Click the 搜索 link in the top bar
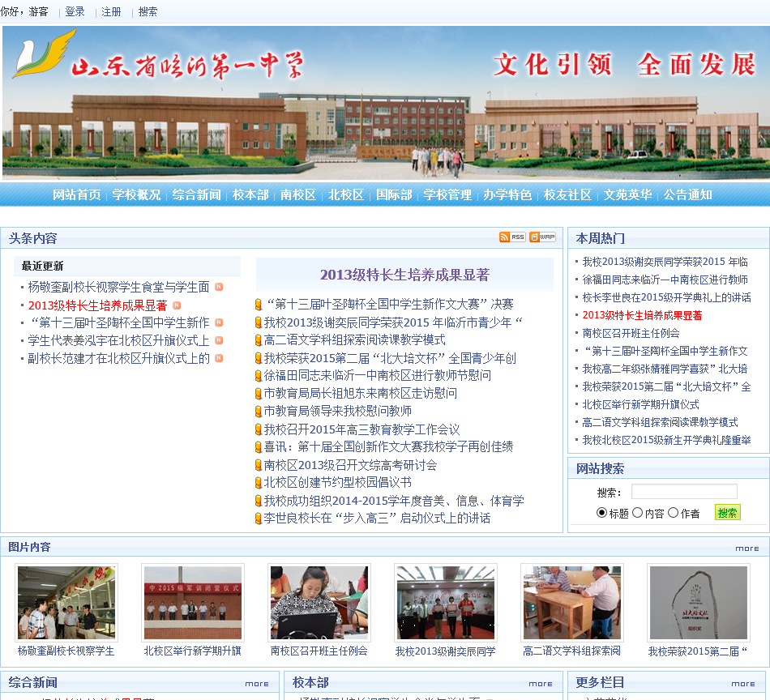Image resolution: width=770 pixels, height=700 pixels. [x=148, y=12]
